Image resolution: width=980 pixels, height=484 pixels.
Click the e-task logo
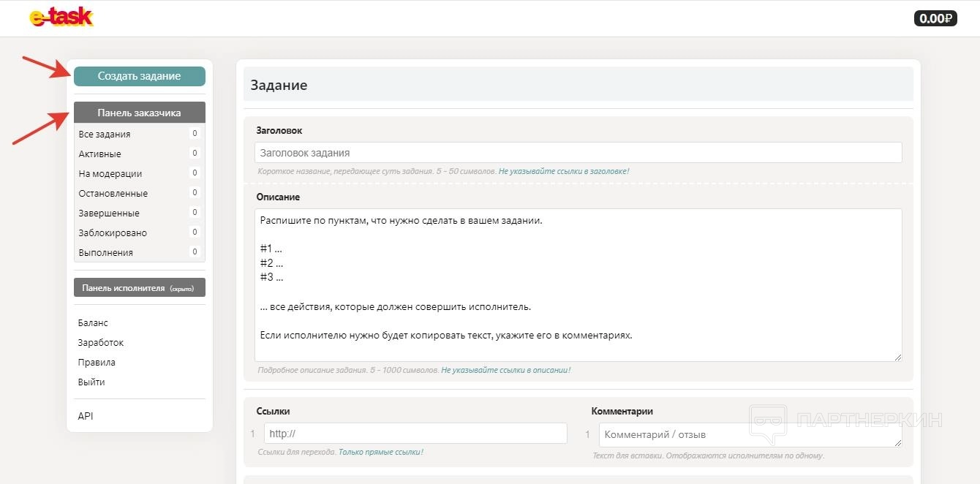point(61,18)
